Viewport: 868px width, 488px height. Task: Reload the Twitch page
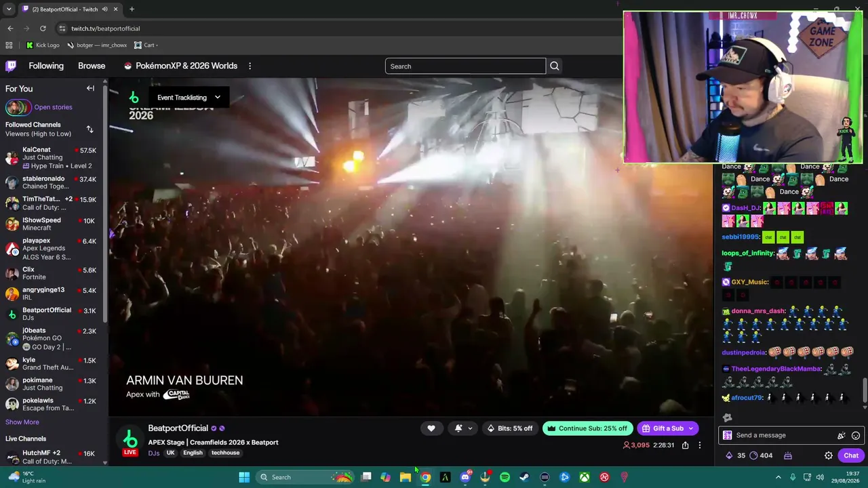click(x=43, y=28)
